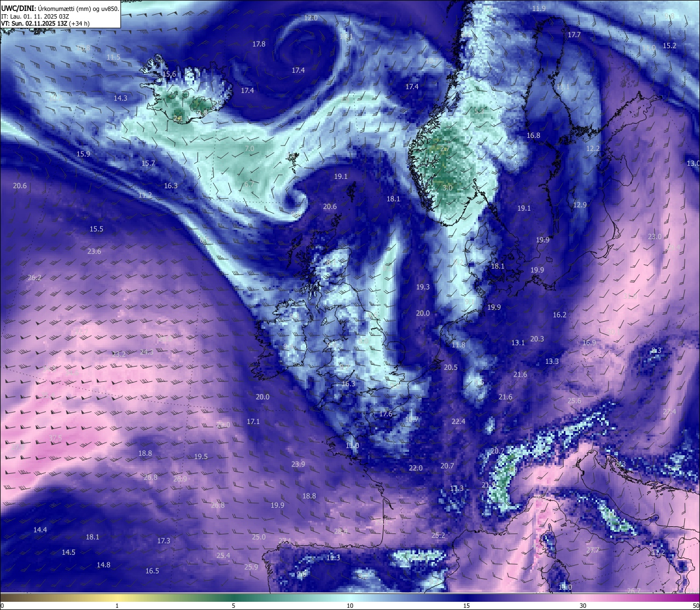Click the map value 14.4
This screenshot has width=700, height=610.
[x=40, y=530]
